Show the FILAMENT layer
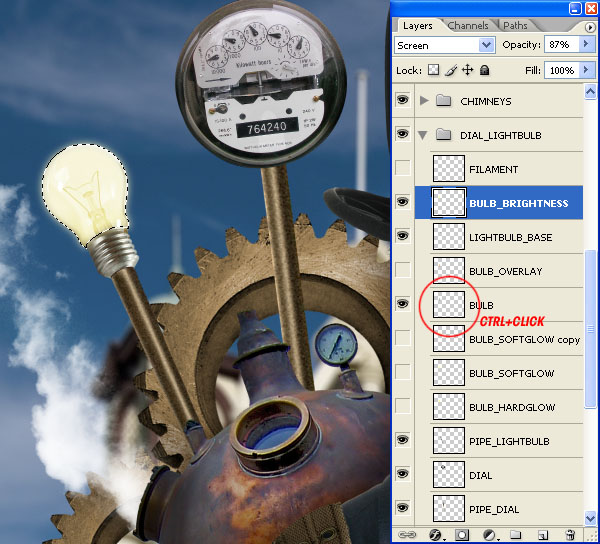 point(403,168)
